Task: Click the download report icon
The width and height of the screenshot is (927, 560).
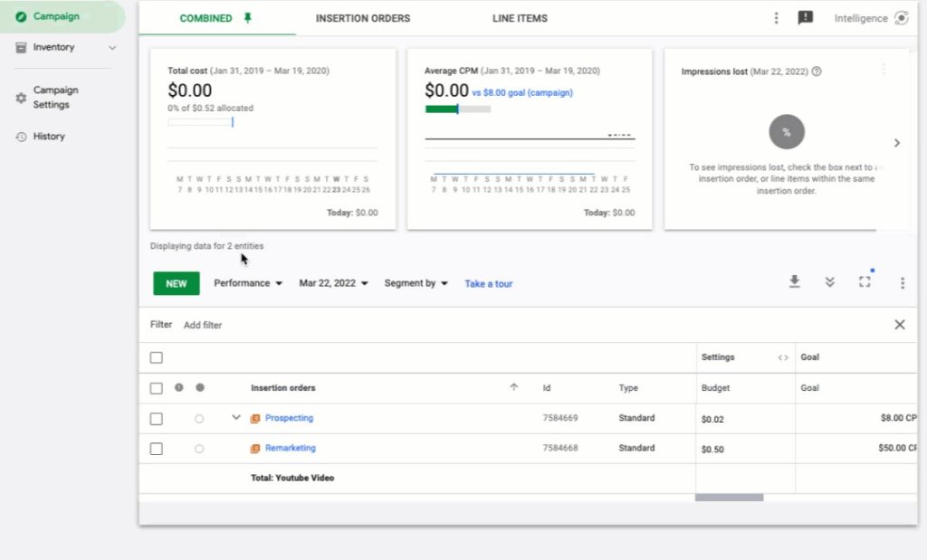Action: (x=794, y=282)
